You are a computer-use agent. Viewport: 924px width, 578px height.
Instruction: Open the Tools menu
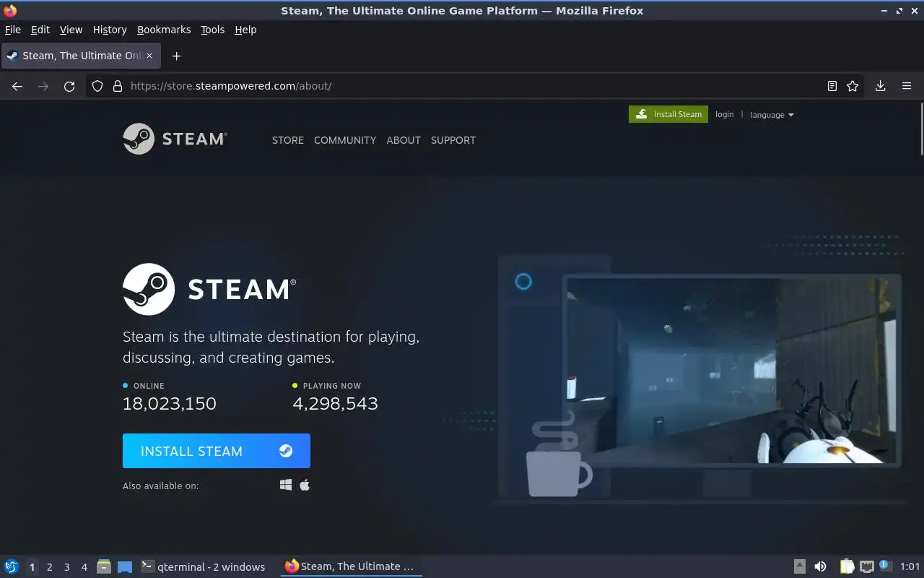(x=212, y=30)
